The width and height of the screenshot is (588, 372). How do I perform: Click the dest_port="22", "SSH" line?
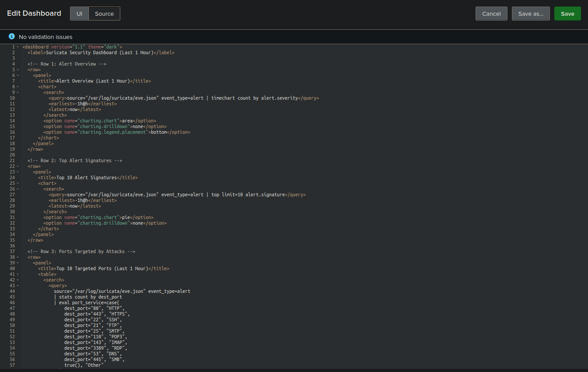pos(93,320)
